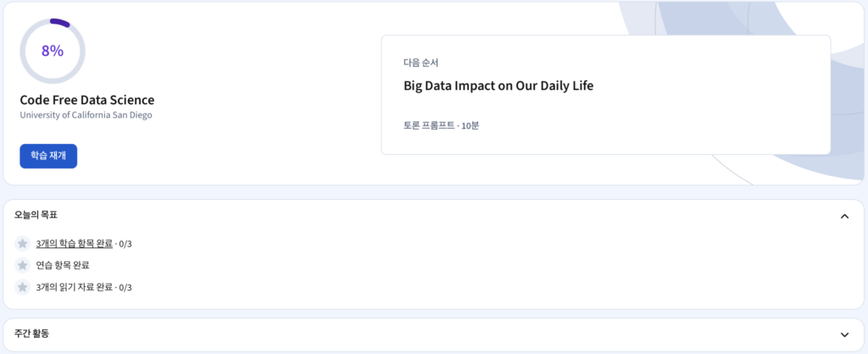
Task: Click the star icon beside 3개의 학습 항목 완료
Action: click(22, 243)
